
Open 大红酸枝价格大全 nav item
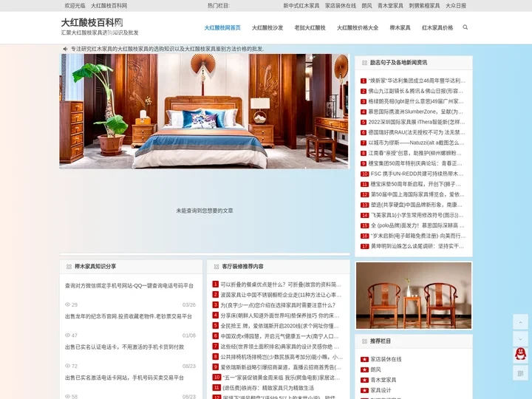point(358,28)
